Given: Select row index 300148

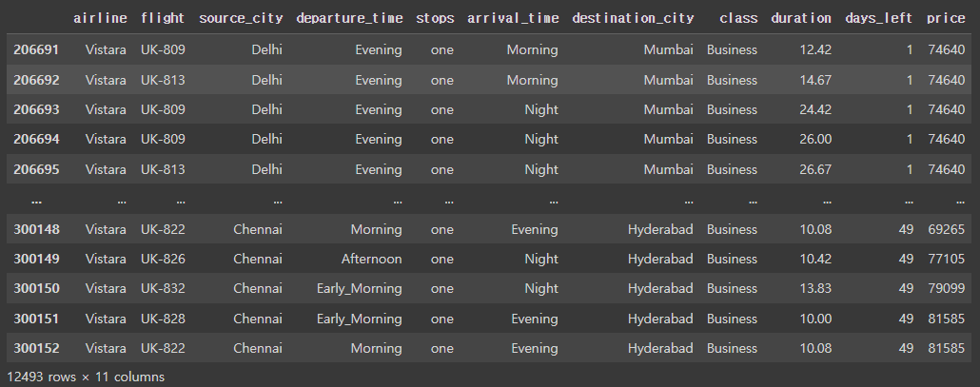Looking at the screenshot, I should [36, 229].
